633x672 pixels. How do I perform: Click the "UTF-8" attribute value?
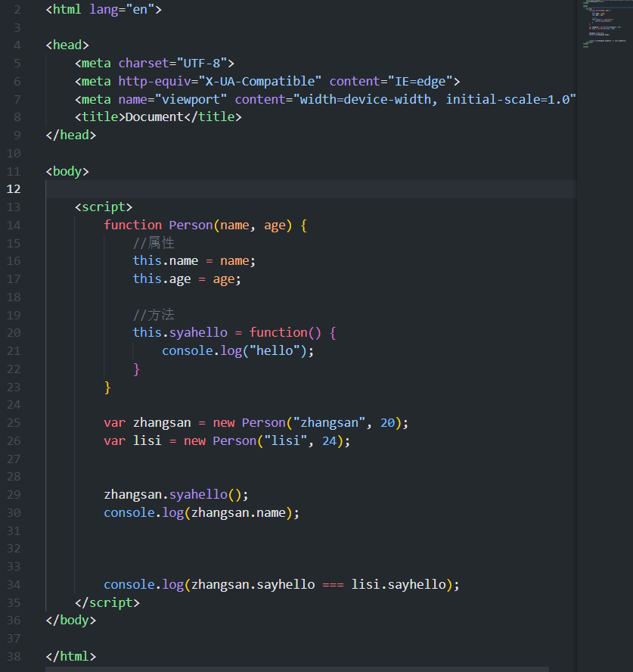(201, 63)
